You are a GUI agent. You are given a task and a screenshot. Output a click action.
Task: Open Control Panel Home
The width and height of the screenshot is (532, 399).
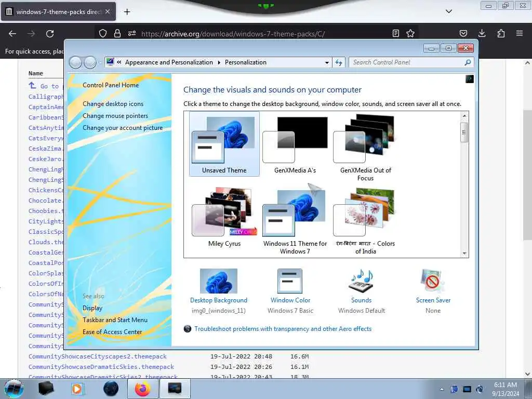point(111,85)
